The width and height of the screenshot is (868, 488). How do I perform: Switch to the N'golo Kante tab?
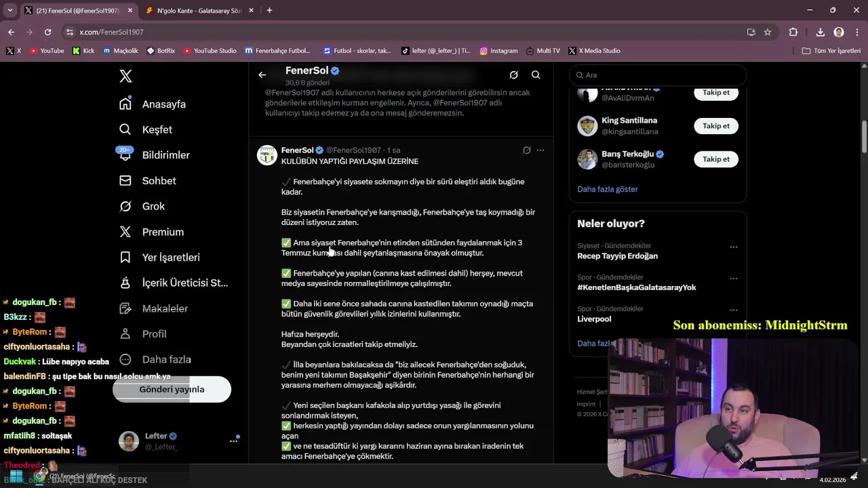pyautogui.click(x=199, y=11)
